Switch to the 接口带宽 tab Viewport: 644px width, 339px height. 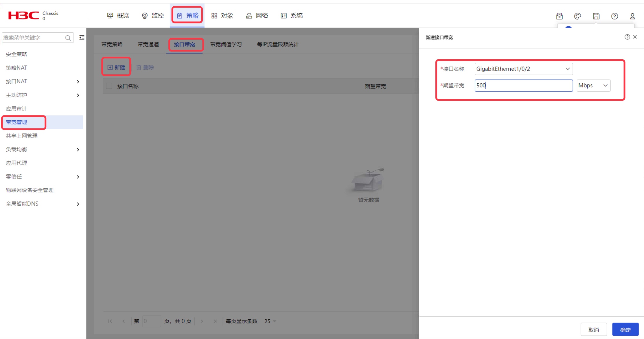[x=184, y=44]
